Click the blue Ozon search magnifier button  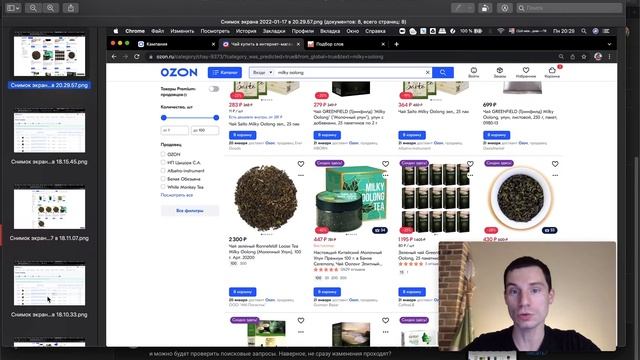[x=443, y=72]
